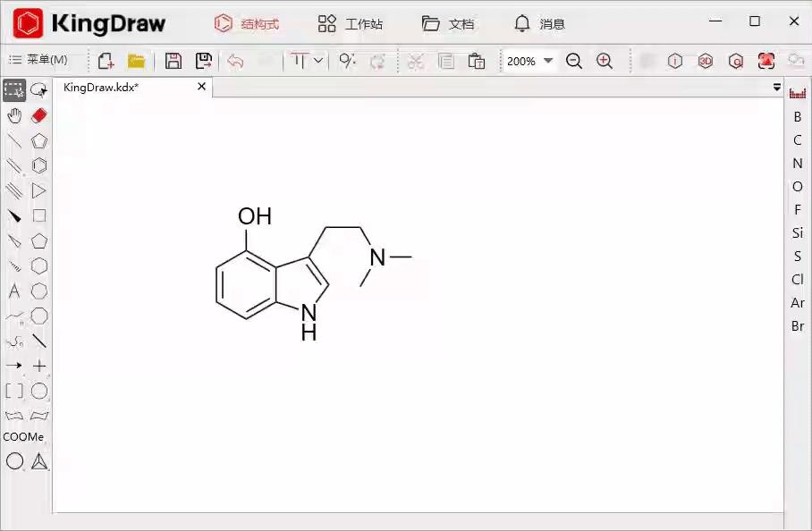Zoom out with the minus magnifier
Screen dimensions: 812x531
point(574,61)
